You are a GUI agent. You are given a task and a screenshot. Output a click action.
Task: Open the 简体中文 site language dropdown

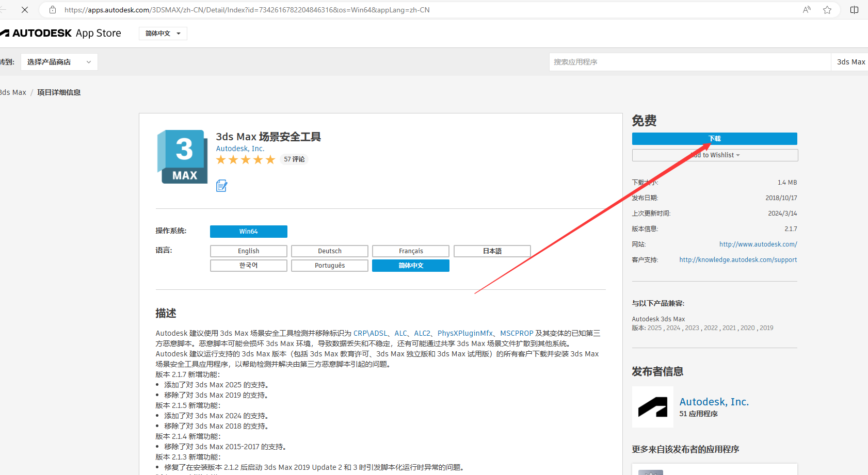click(x=163, y=34)
